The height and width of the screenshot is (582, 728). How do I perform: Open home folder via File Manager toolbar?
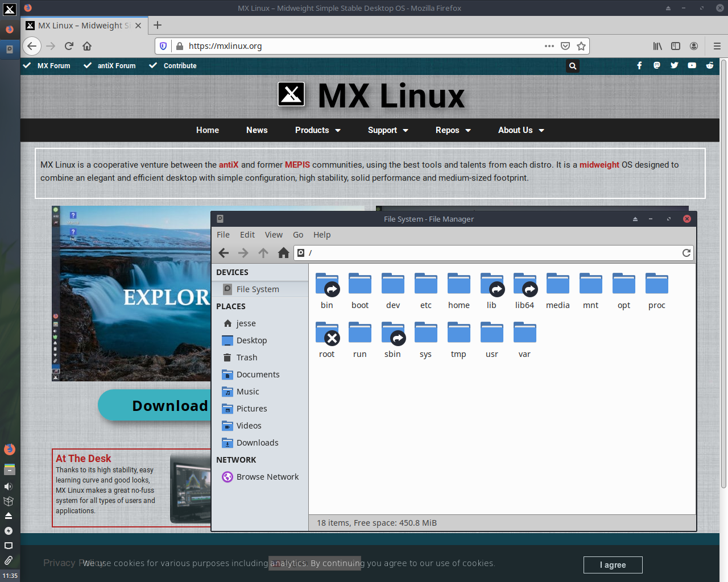click(x=283, y=253)
